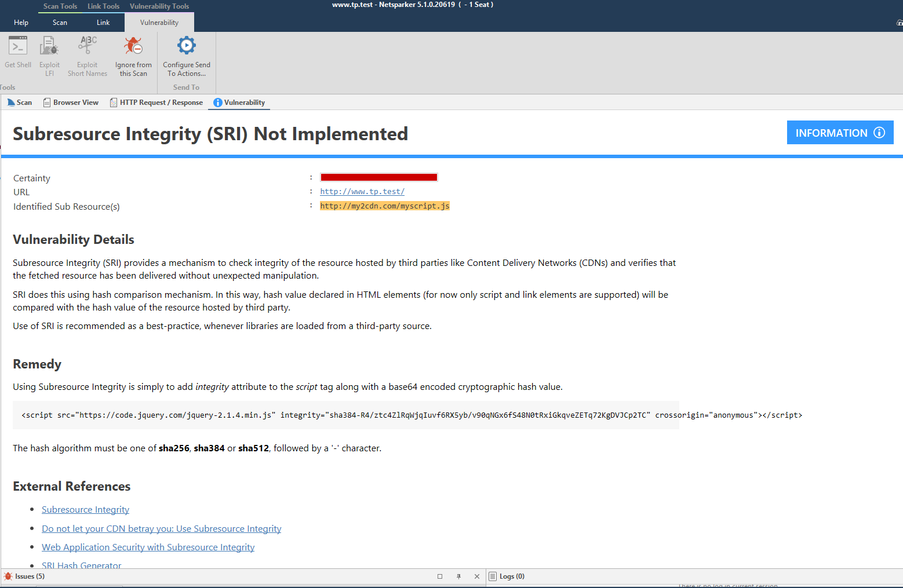Open the SRI Hash Generator reference

pos(81,565)
